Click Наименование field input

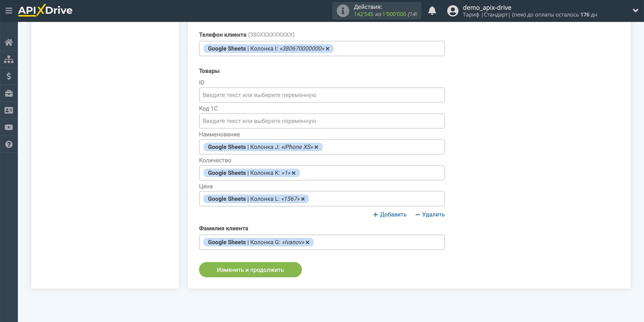coord(322,147)
